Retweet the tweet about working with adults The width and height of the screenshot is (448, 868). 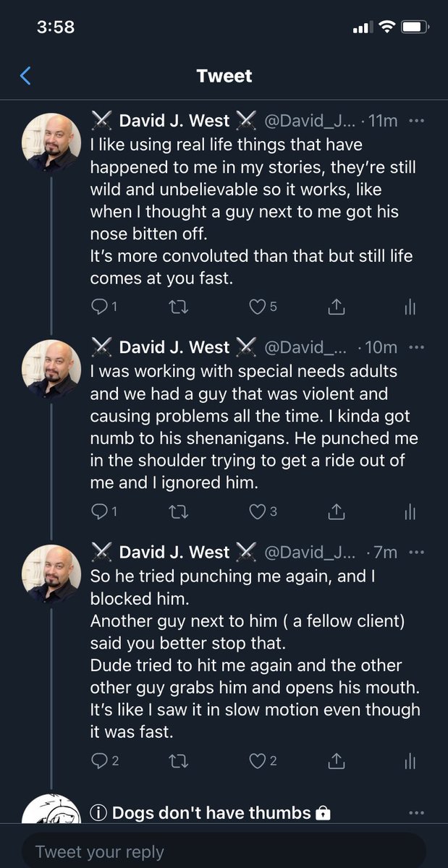(177, 512)
